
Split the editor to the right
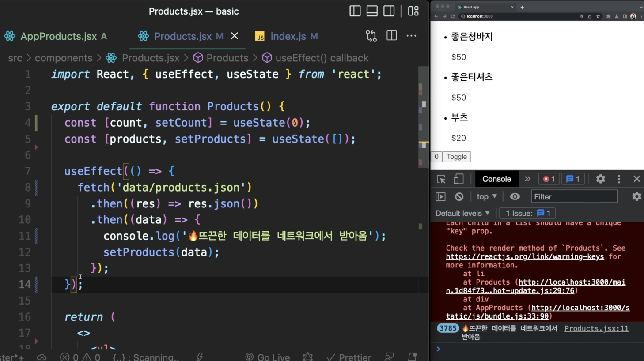point(392,36)
